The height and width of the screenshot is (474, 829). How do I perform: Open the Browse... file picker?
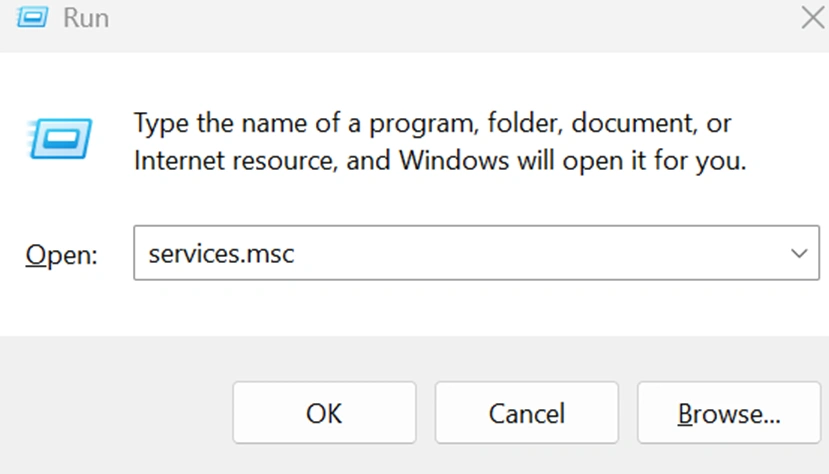(729, 412)
